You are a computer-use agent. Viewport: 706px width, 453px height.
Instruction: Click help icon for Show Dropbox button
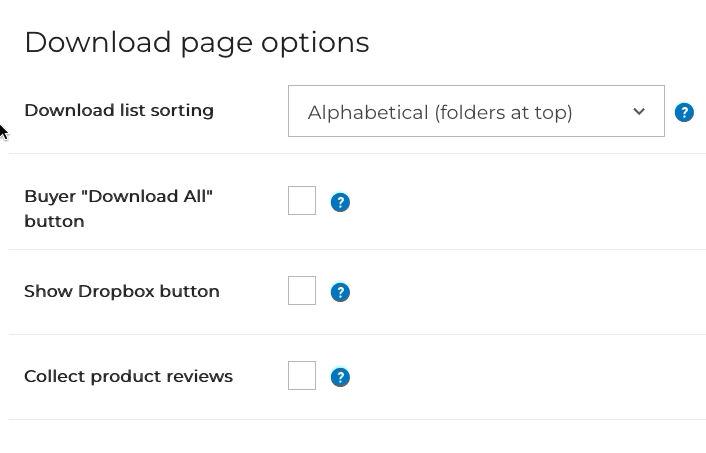tap(340, 292)
